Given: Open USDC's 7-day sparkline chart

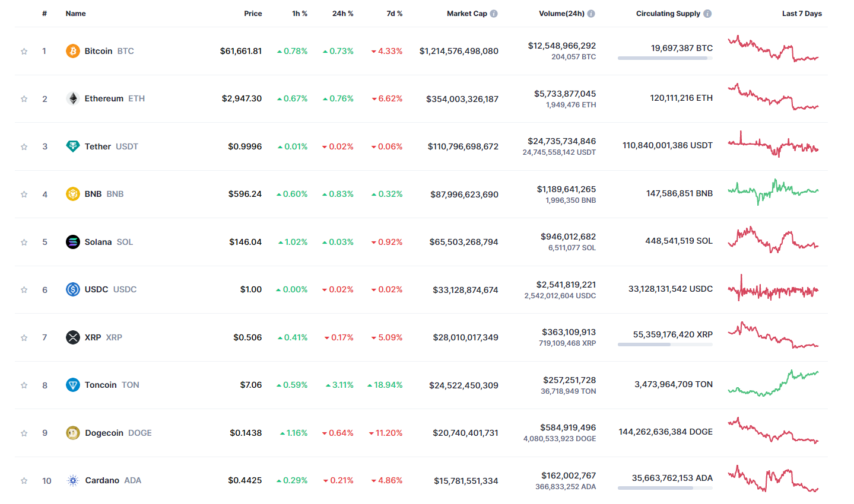Looking at the screenshot, I should (x=773, y=288).
